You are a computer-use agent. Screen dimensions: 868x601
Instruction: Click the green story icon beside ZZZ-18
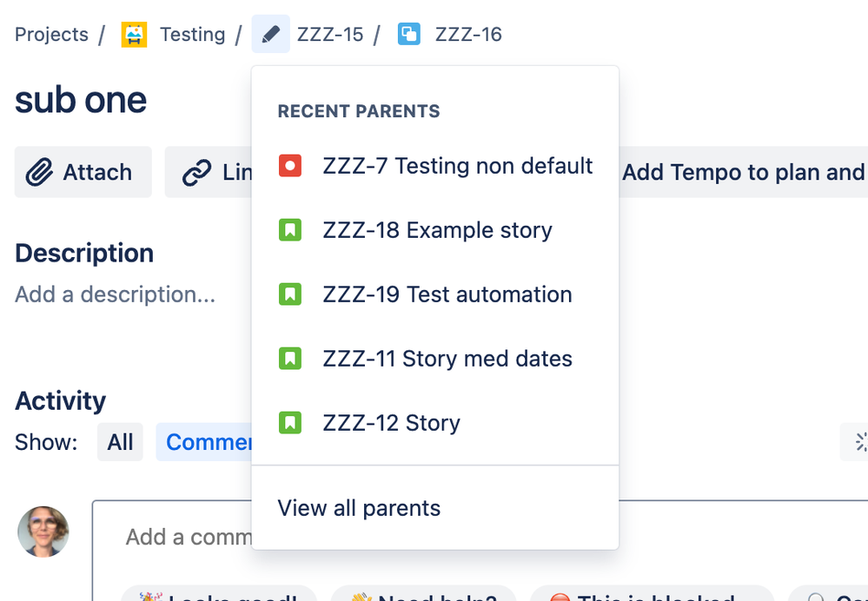(x=290, y=229)
